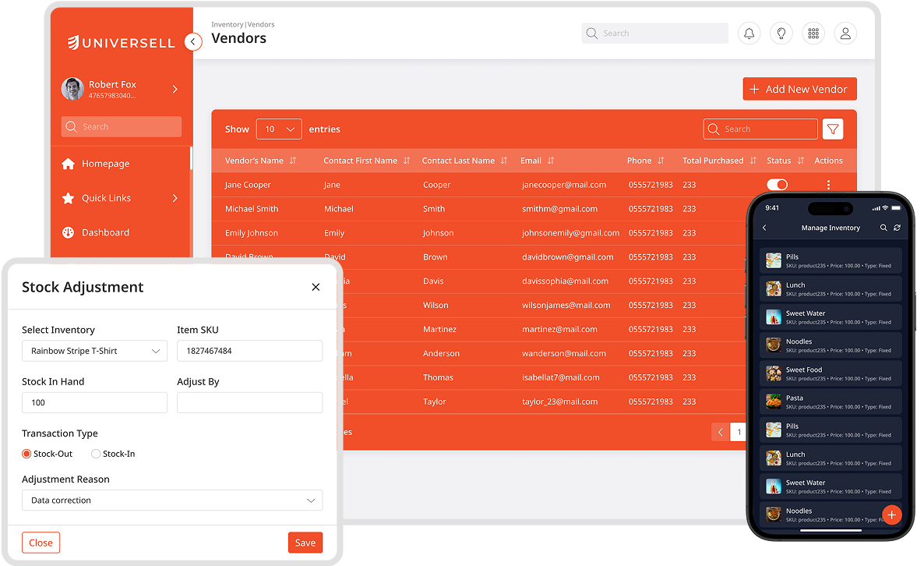Tap the Sweet Food item on phone

[x=831, y=373]
